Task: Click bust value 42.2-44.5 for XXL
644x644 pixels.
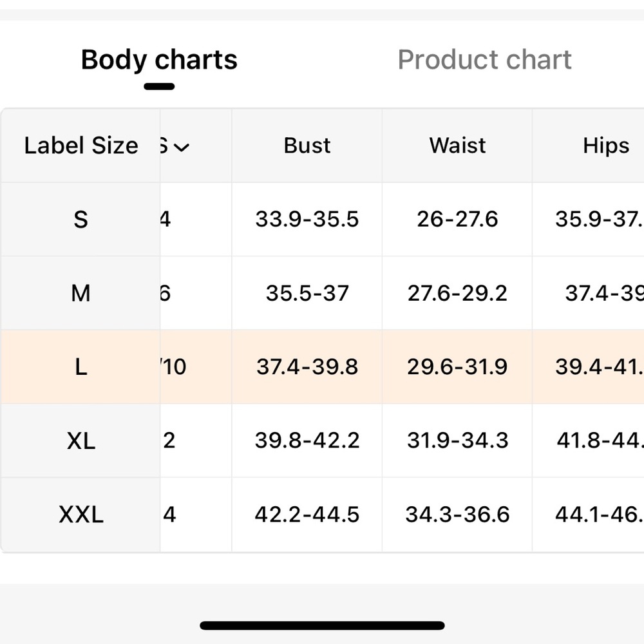Action: click(x=307, y=514)
